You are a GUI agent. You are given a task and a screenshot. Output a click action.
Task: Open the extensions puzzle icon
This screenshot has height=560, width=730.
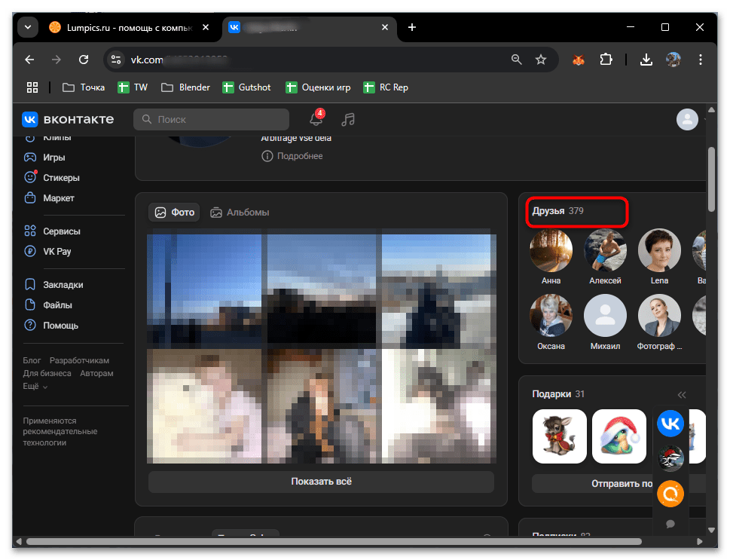click(606, 60)
